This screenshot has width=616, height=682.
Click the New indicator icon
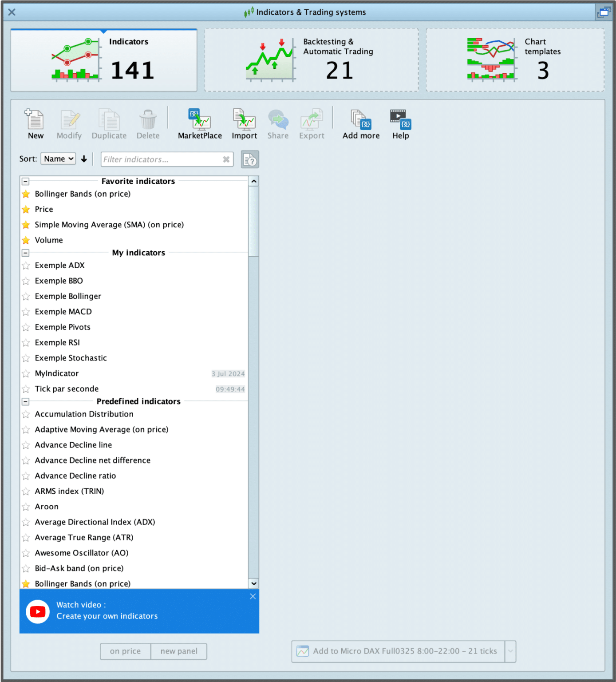(35, 119)
